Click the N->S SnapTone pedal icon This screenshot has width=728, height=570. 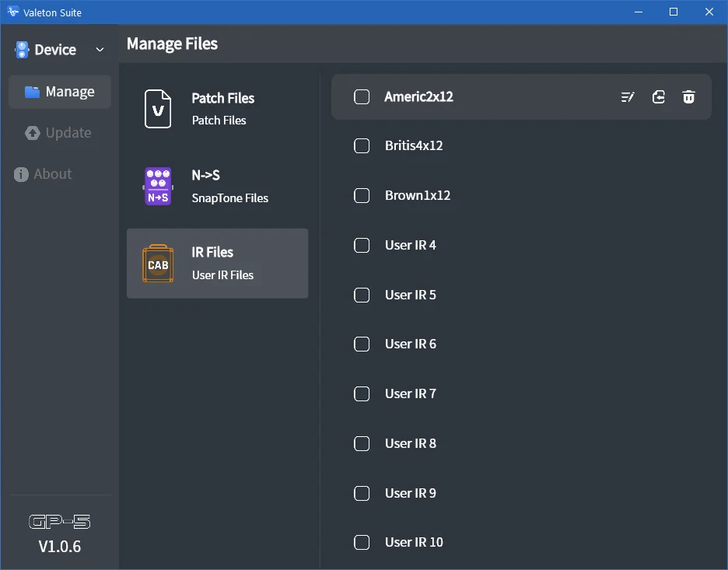point(158,186)
